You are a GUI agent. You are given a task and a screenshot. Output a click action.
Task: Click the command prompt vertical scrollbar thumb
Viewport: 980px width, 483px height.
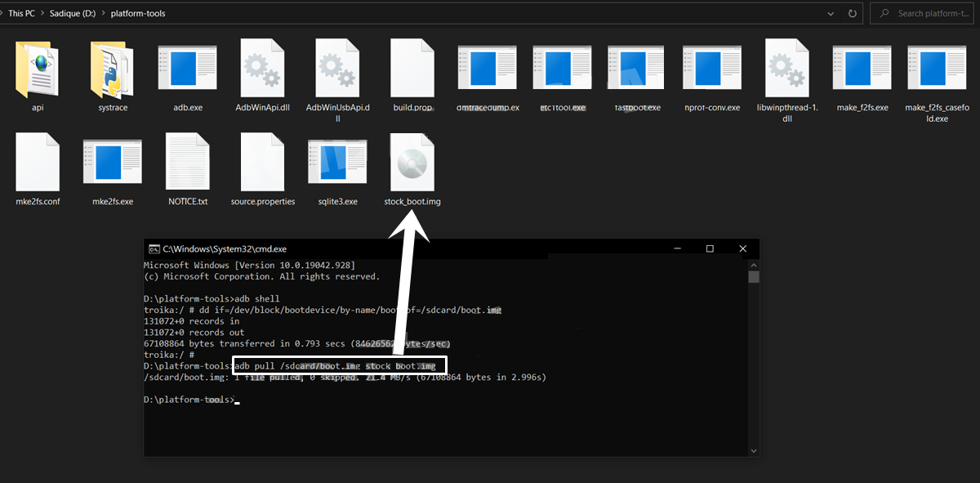click(754, 277)
